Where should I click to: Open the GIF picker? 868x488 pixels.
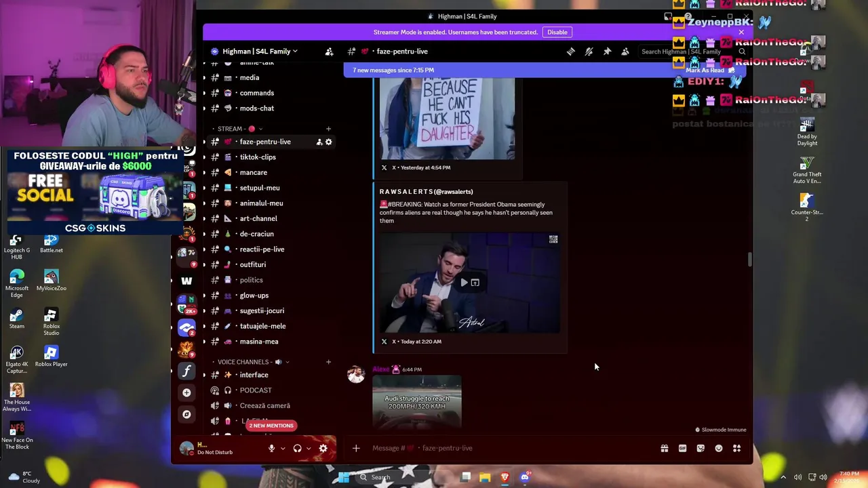(x=682, y=448)
